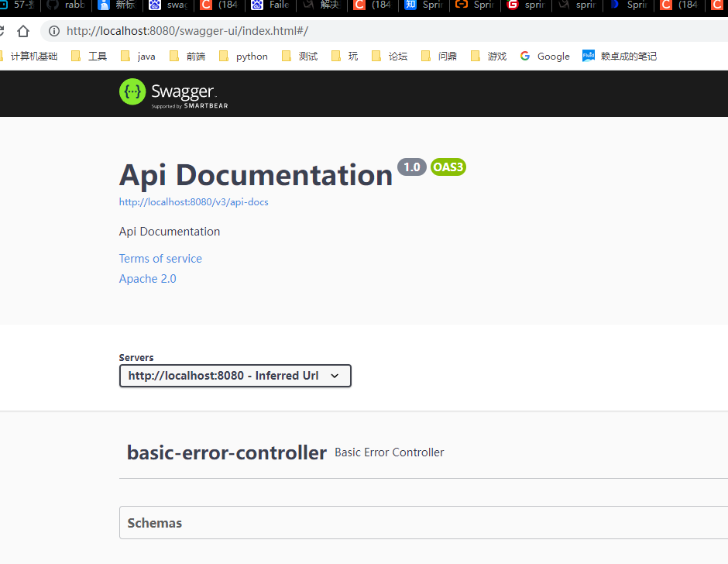The image size is (728, 564).
Task: Switch to the blue crescent 'Sprin' tab
Action: coord(628,5)
